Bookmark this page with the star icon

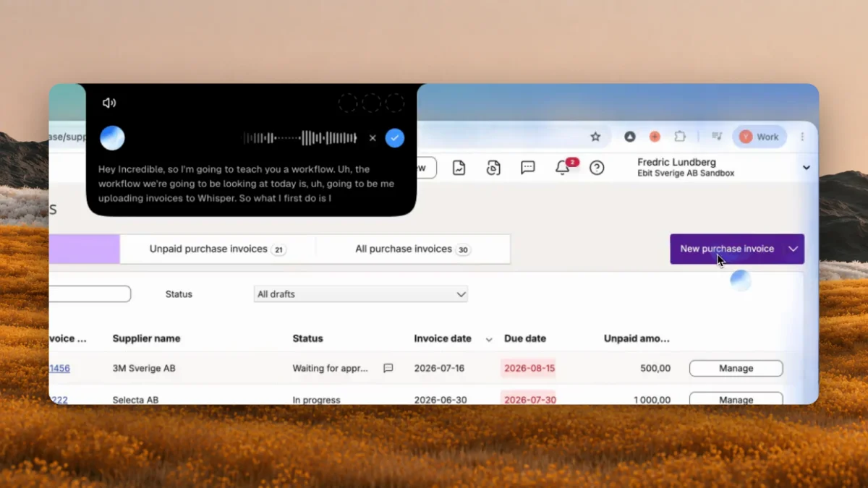click(595, 137)
